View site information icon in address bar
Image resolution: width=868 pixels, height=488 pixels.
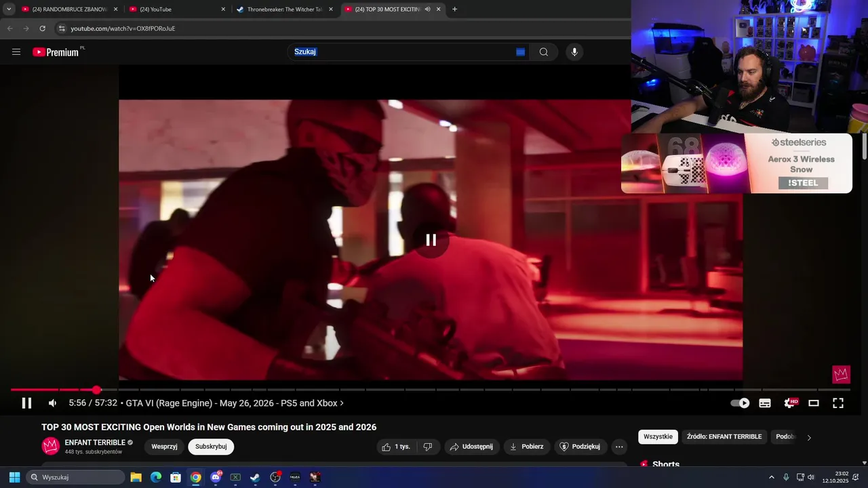point(62,28)
